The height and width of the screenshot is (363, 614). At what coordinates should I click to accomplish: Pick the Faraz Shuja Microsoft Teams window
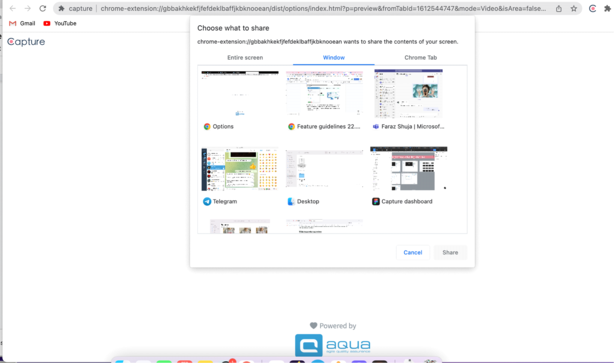click(x=409, y=100)
